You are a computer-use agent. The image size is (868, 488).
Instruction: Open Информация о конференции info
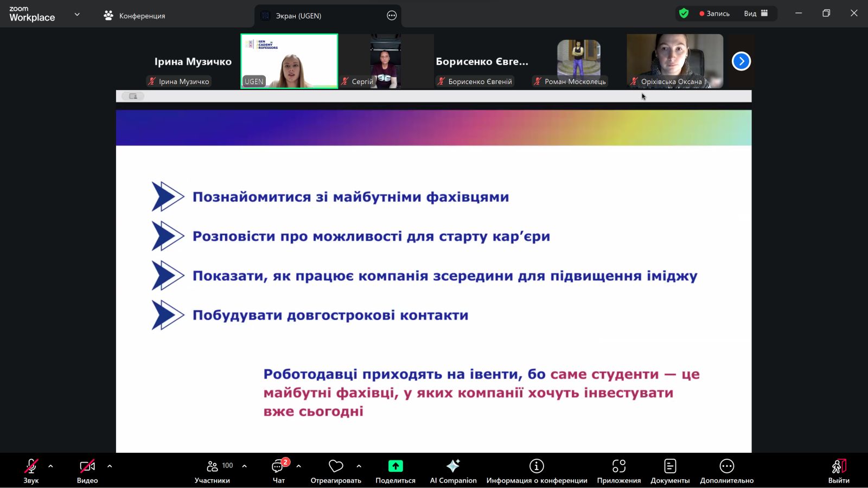(x=537, y=471)
